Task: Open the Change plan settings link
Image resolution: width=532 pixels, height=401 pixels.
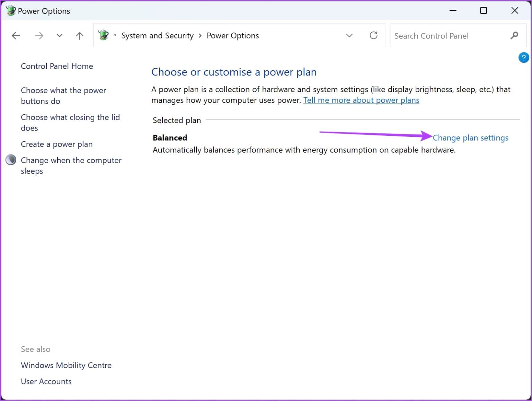Action: click(x=470, y=137)
